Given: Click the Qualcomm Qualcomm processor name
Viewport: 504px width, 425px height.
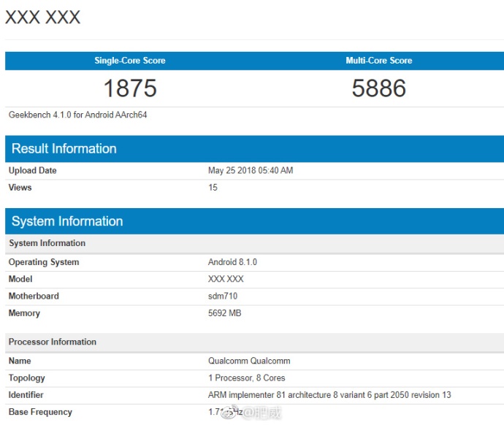Looking at the screenshot, I should (x=249, y=361).
